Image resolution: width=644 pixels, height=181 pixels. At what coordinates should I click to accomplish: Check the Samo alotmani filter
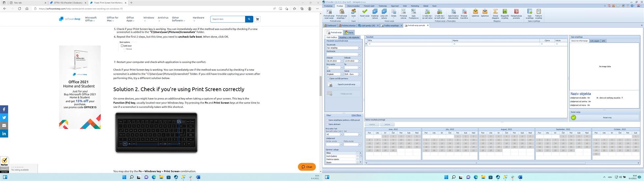pos(327,124)
